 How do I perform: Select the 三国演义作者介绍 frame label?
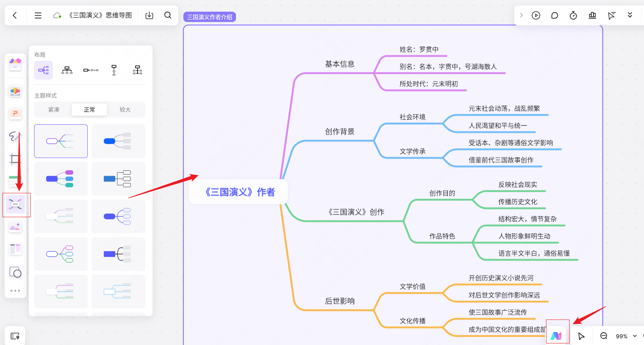click(x=210, y=17)
